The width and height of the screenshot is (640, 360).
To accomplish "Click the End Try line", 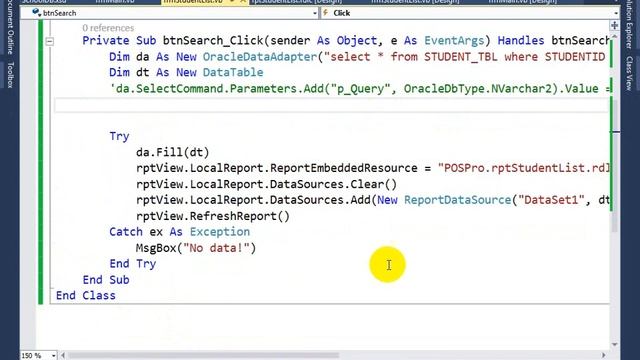I will [133, 264].
